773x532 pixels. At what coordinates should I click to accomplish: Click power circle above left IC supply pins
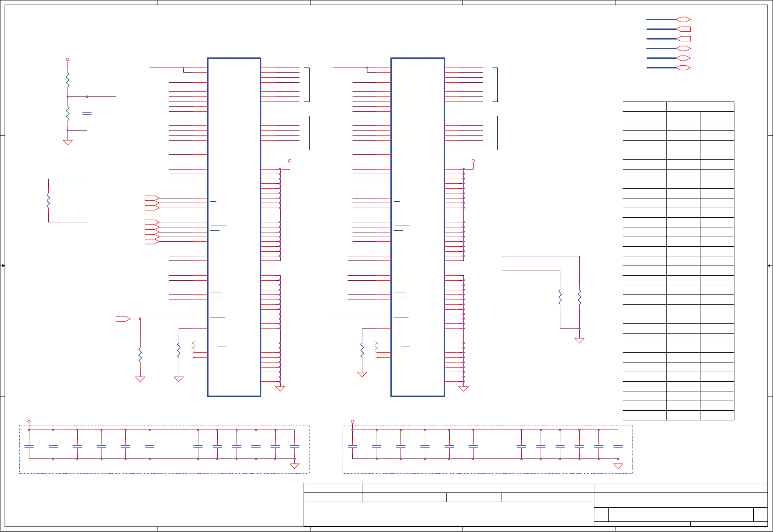click(x=289, y=161)
